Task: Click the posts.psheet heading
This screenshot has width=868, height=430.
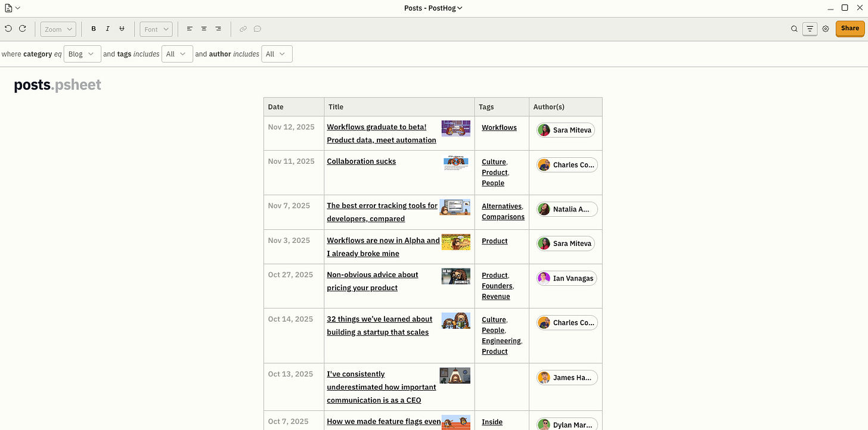Action: pyautogui.click(x=57, y=85)
